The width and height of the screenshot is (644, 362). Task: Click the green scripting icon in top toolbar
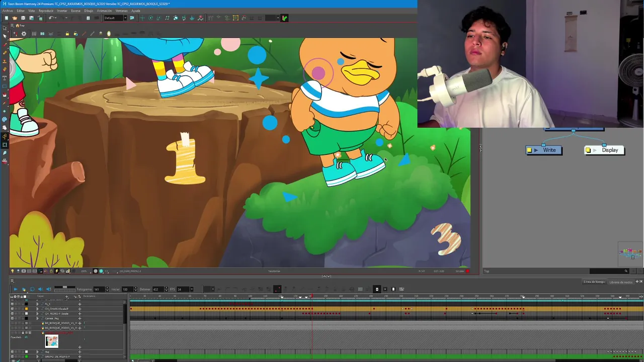tap(285, 18)
